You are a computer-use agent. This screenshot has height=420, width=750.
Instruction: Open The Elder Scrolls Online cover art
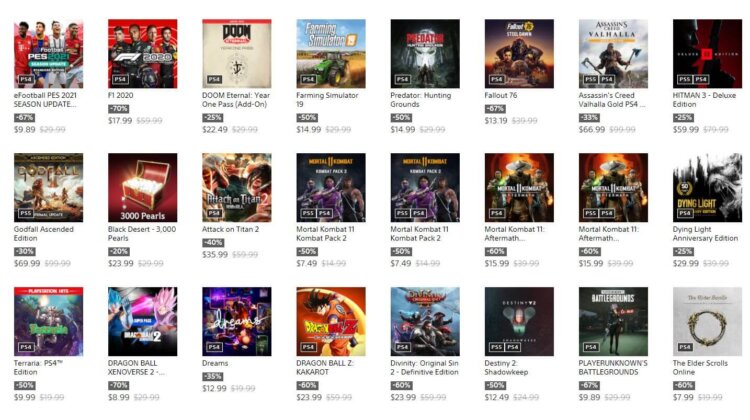pos(707,321)
